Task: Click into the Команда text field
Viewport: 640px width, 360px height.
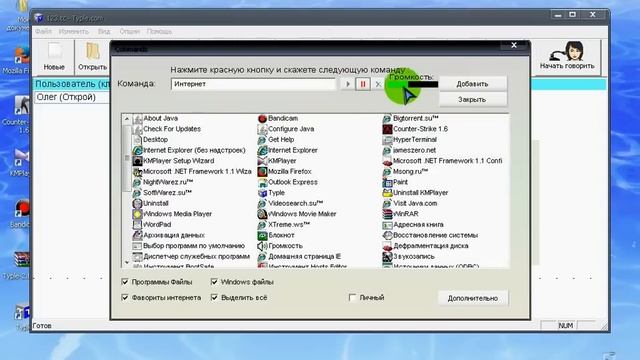Action: 253,84
